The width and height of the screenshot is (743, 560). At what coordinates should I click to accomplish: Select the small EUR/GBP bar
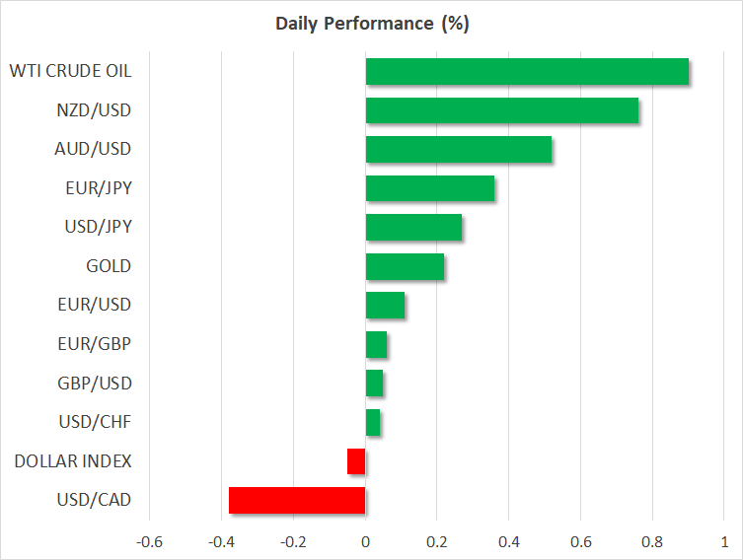click(x=376, y=344)
